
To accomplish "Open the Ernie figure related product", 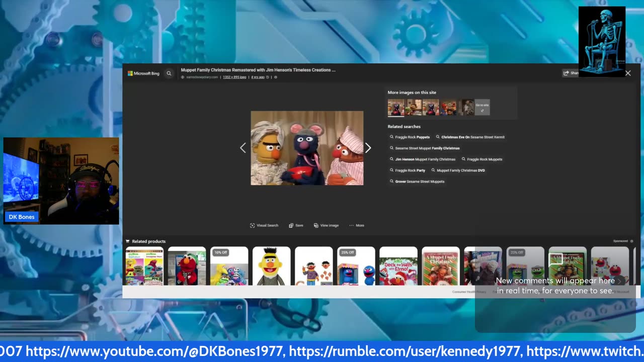I will [x=313, y=266].
